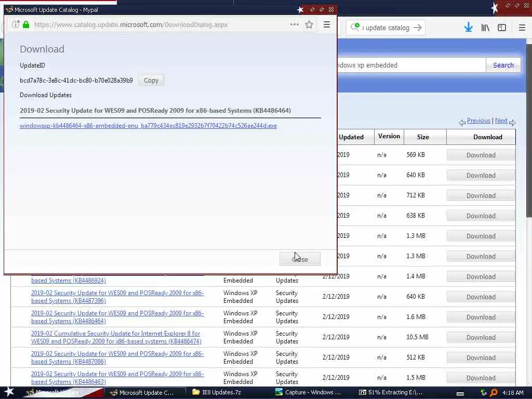Copy the UpdateID with the Copy button

(151, 81)
